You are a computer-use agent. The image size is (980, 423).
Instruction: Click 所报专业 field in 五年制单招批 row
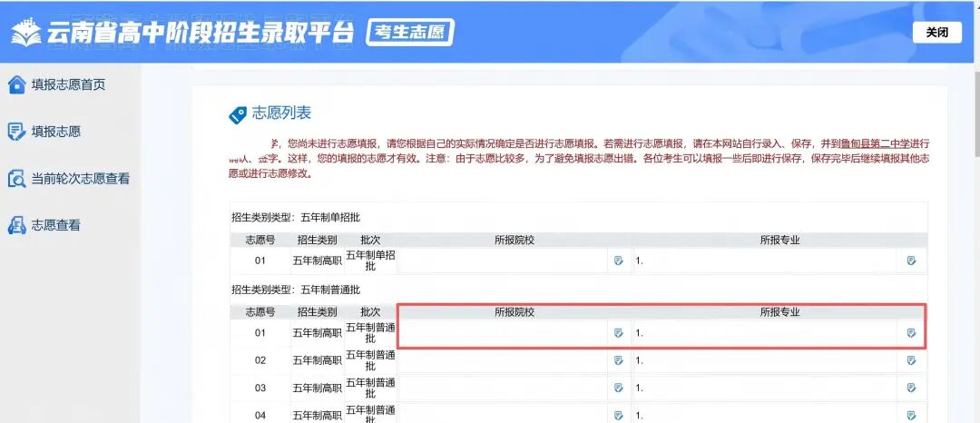click(764, 261)
